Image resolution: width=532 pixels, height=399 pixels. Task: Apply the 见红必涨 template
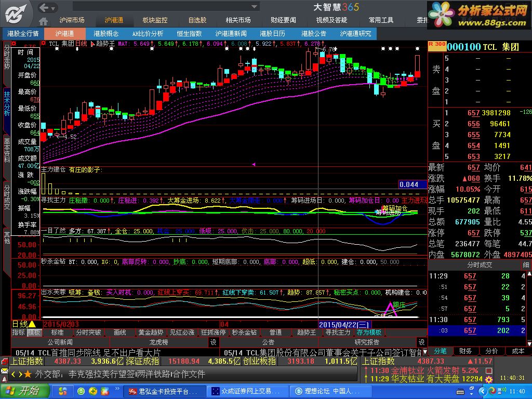182,332
